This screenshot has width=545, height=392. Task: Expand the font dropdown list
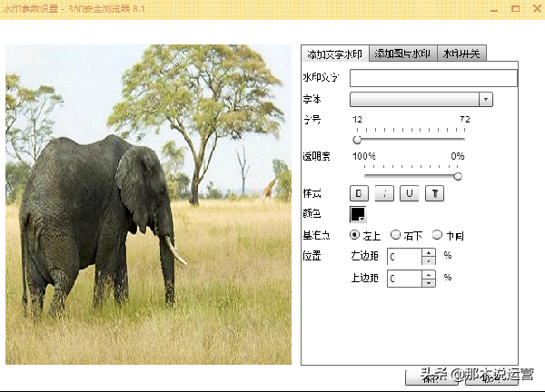coord(486,99)
